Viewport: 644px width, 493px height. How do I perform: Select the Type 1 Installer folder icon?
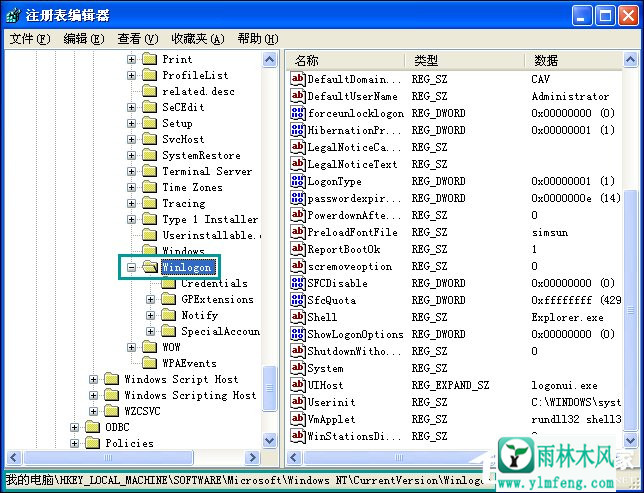coord(150,219)
